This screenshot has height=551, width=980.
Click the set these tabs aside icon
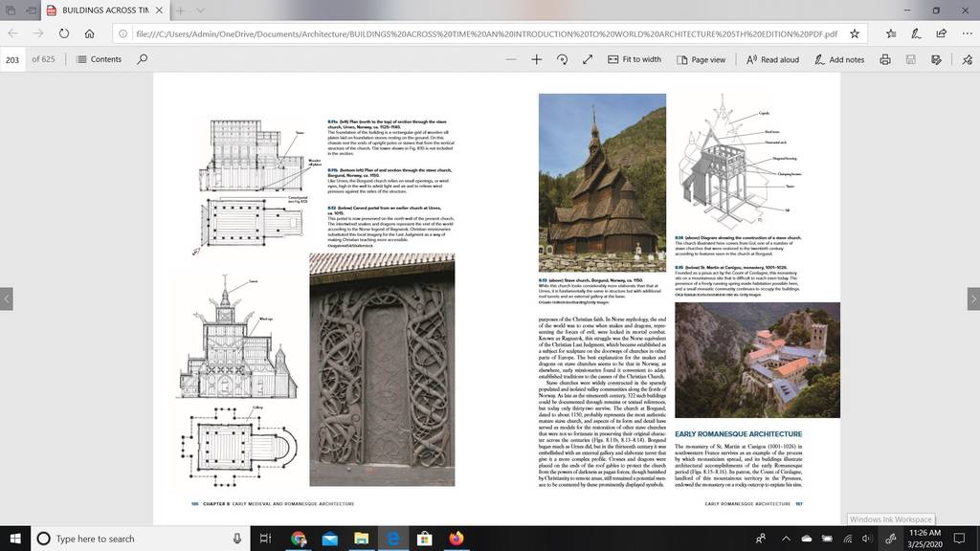(x=32, y=11)
